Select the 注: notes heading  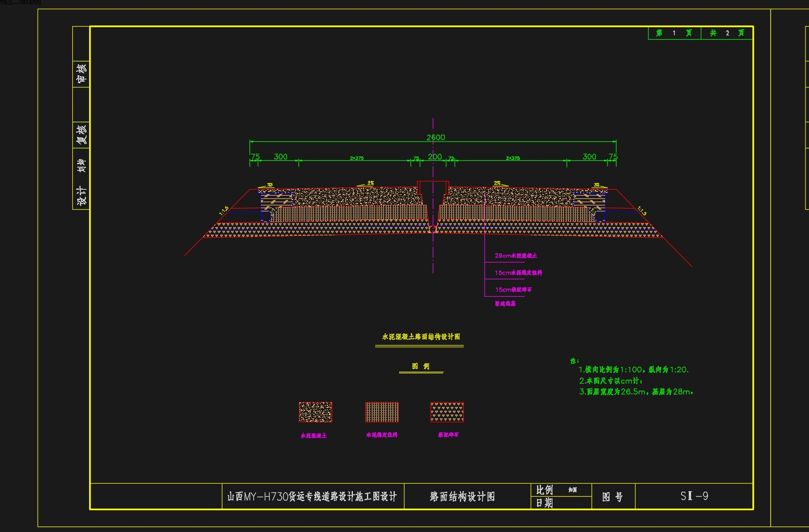click(x=575, y=361)
